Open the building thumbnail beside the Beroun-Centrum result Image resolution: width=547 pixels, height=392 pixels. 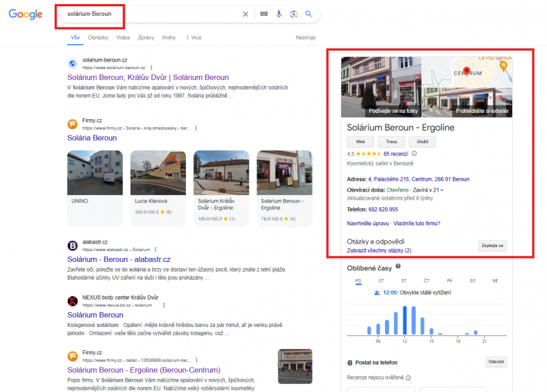tap(295, 366)
